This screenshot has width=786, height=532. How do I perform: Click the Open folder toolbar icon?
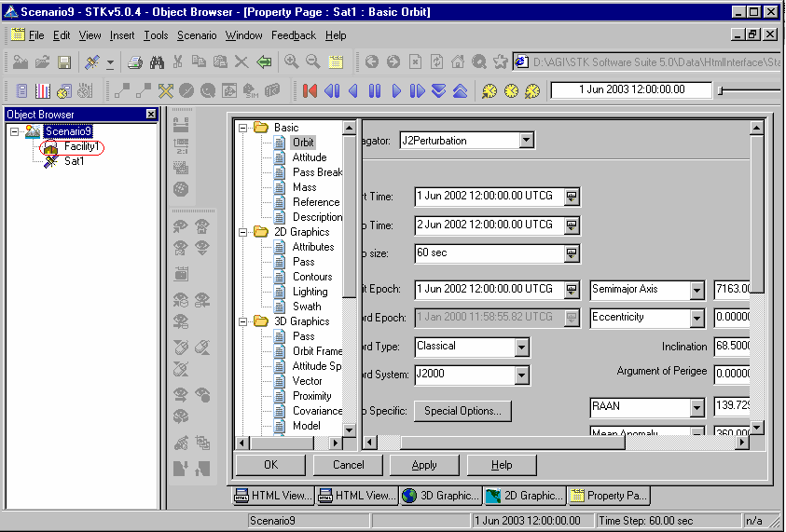coord(43,62)
